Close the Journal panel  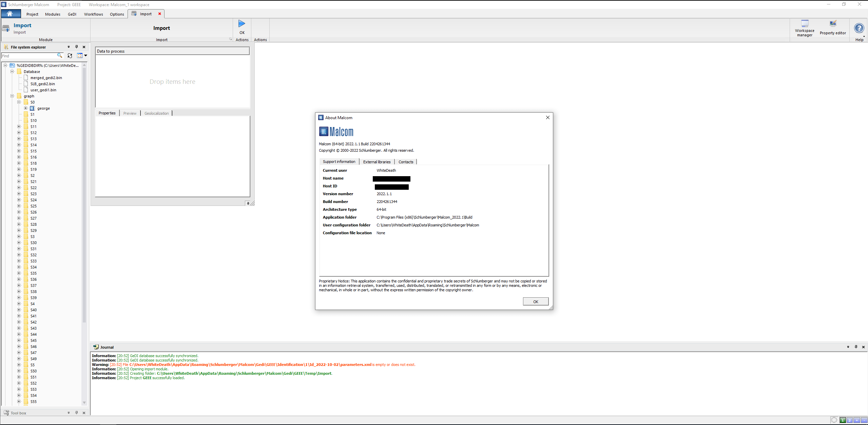click(x=863, y=347)
